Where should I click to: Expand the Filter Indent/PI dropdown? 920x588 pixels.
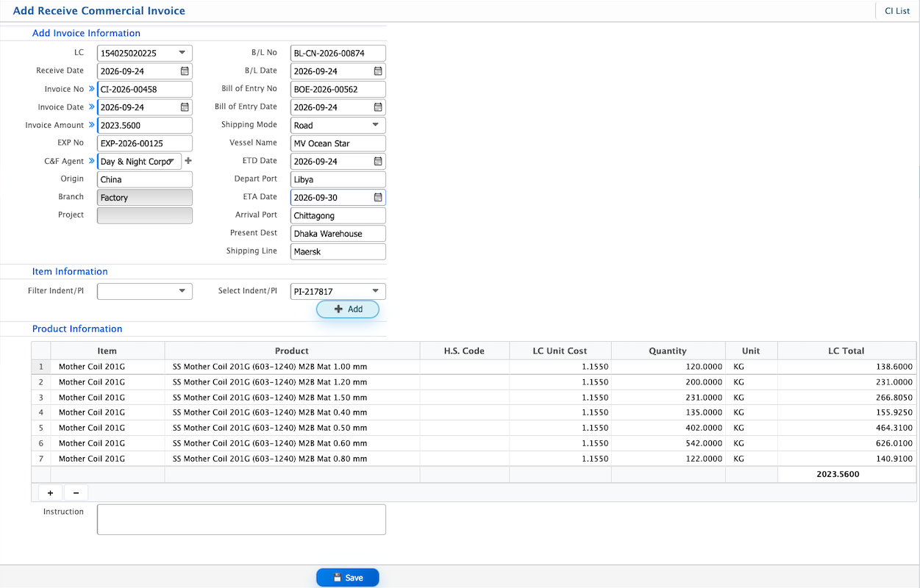coord(182,291)
